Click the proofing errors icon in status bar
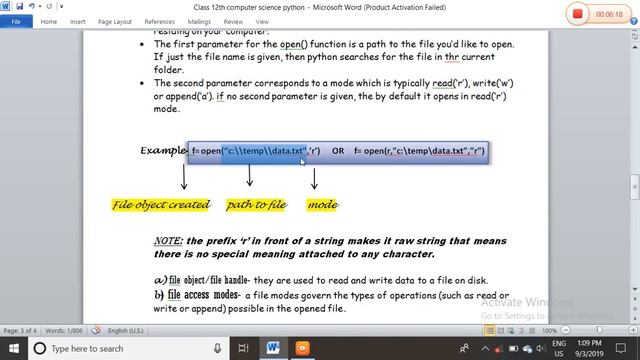 [96, 330]
